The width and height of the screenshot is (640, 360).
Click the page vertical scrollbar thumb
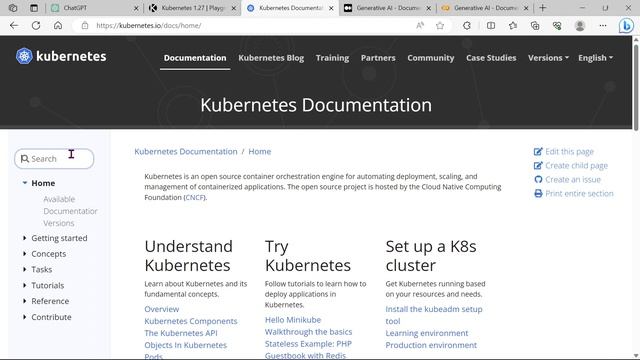pyautogui.click(x=636, y=87)
